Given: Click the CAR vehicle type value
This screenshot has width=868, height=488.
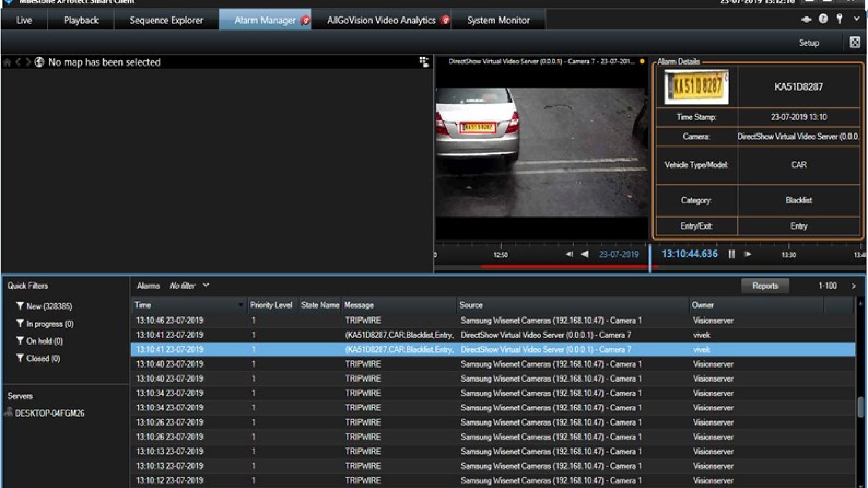Looking at the screenshot, I should 799,165.
